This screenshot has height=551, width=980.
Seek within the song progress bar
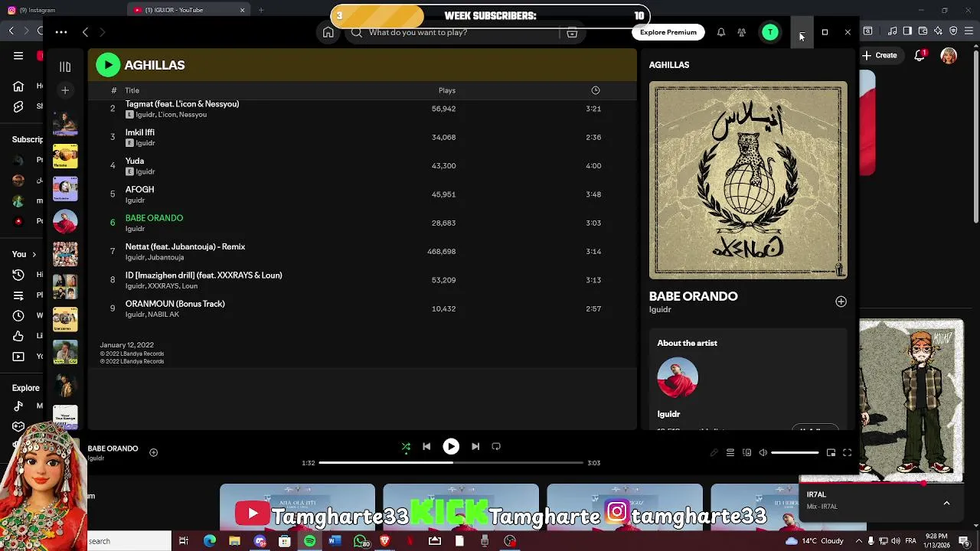pyautogui.click(x=451, y=463)
